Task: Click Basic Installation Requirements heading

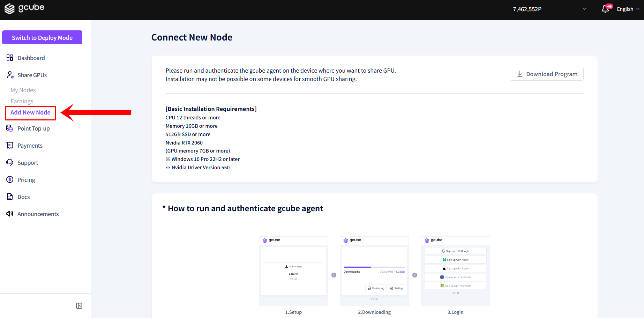Action: (x=211, y=109)
